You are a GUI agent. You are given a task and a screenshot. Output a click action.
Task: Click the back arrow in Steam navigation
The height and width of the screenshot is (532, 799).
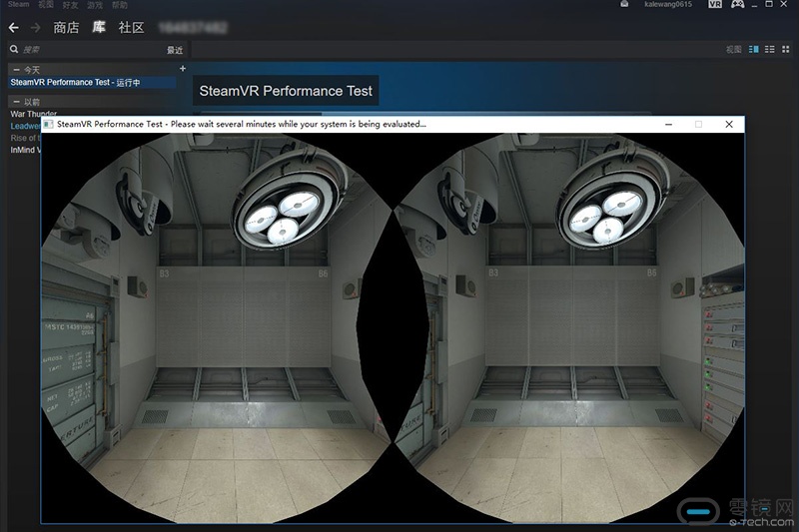coord(13,28)
